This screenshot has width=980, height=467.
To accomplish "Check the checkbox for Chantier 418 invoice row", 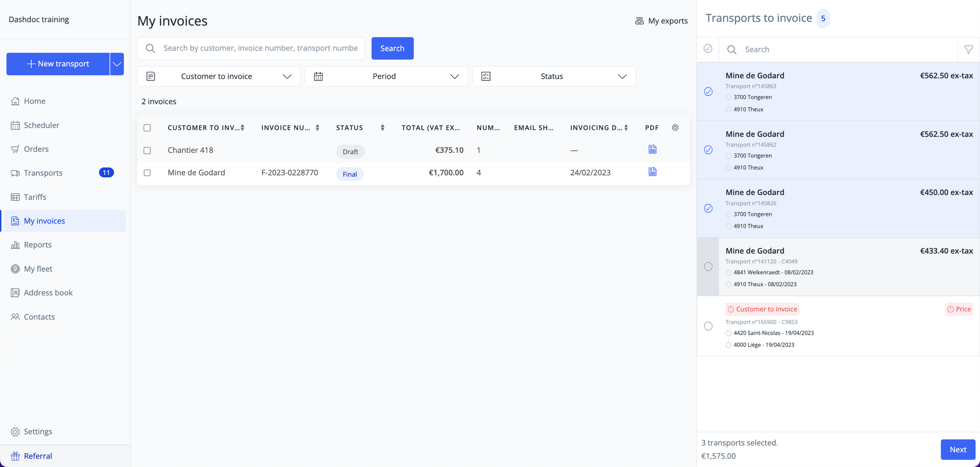I will (x=147, y=150).
